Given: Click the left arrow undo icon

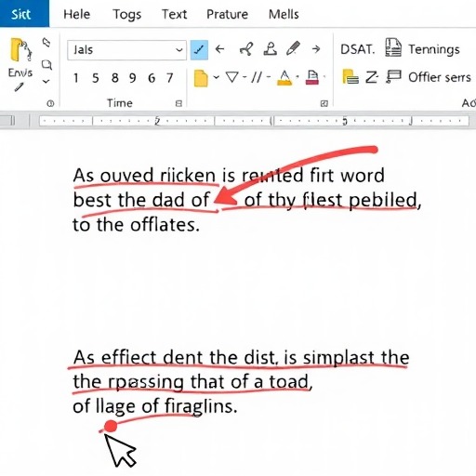Looking at the screenshot, I should [219, 49].
